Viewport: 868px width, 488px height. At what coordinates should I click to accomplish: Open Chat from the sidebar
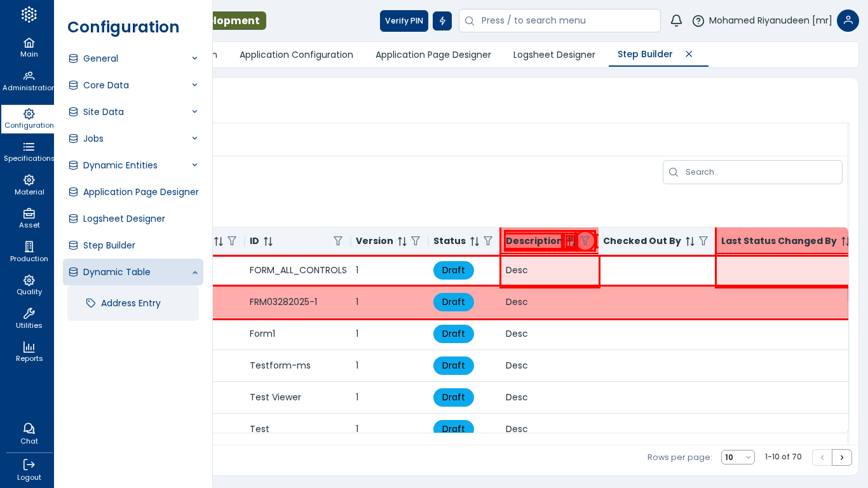(29, 433)
